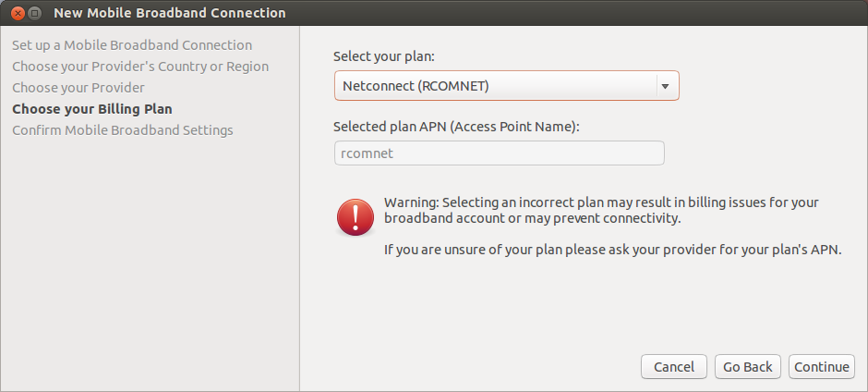Click the red warning exclamation icon
The height and width of the screenshot is (392, 868).
pyautogui.click(x=356, y=217)
